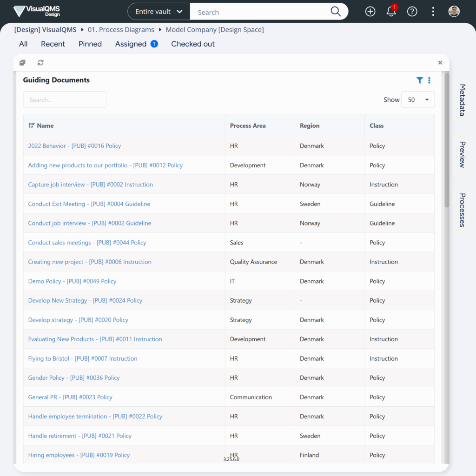Open the Show 50 rows dropdown
476x476 pixels.
(x=418, y=100)
